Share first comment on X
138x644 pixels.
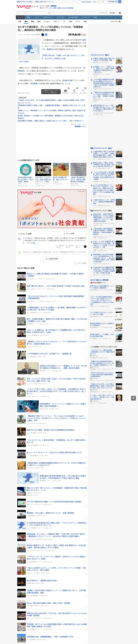tap(85, 247)
